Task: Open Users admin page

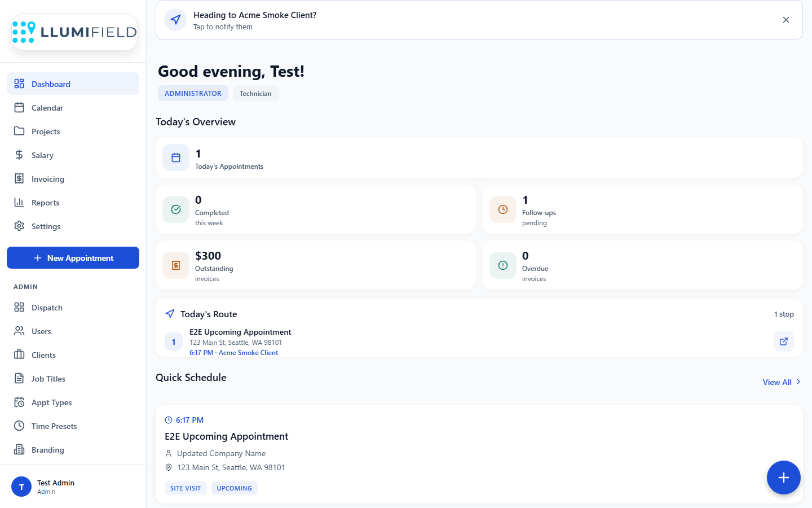Action: click(x=73, y=331)
